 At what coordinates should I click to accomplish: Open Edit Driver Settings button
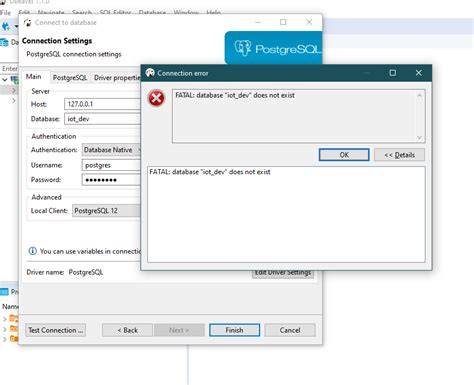point(283,273)
